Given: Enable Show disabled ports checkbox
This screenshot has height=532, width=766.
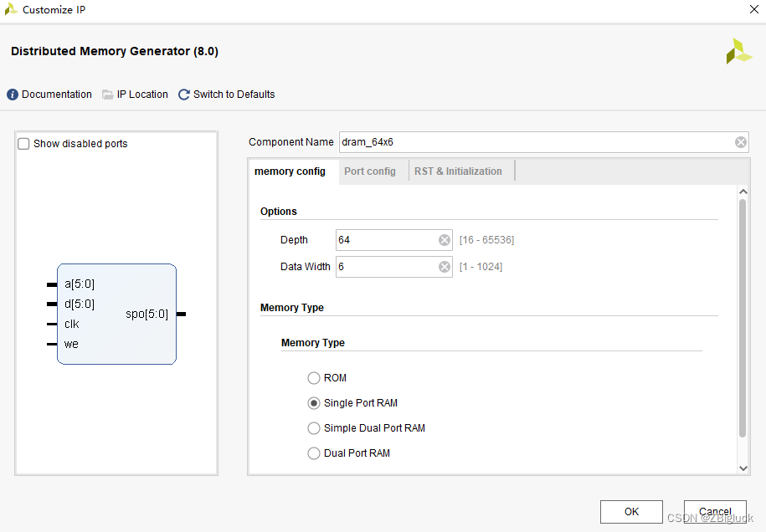Looking at the screenshot, I should [x=24, y=144].
